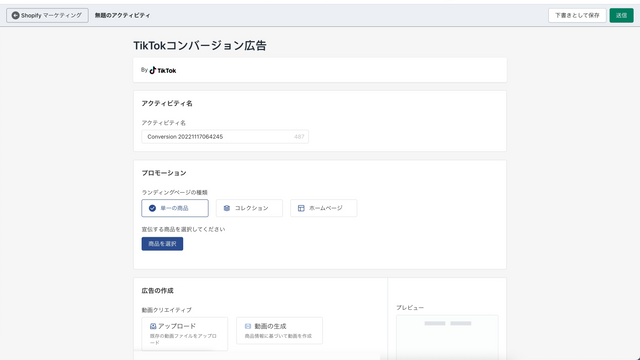640x360 pixels.
Task: Select コレクション landing page type
Action: pos(249,208)
